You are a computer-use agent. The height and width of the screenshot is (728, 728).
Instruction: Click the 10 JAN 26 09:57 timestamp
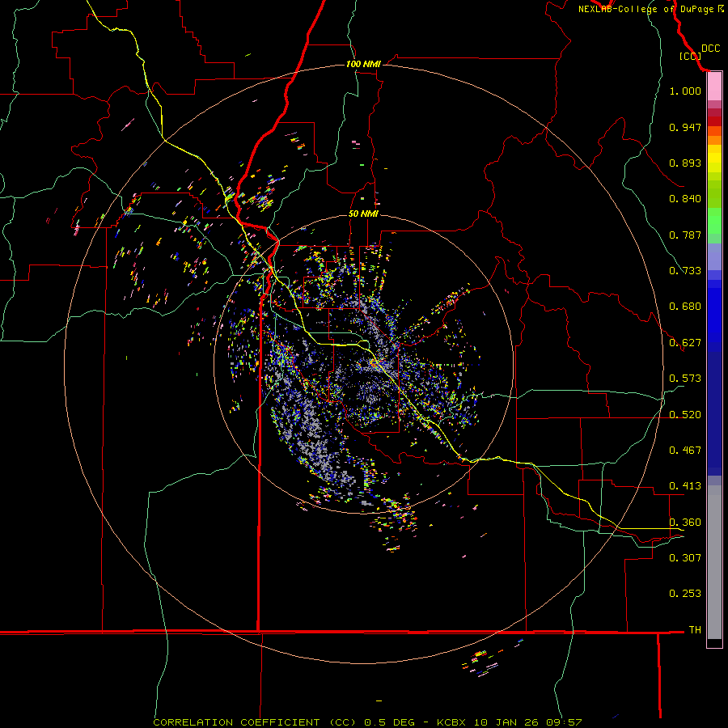point(528,722)
